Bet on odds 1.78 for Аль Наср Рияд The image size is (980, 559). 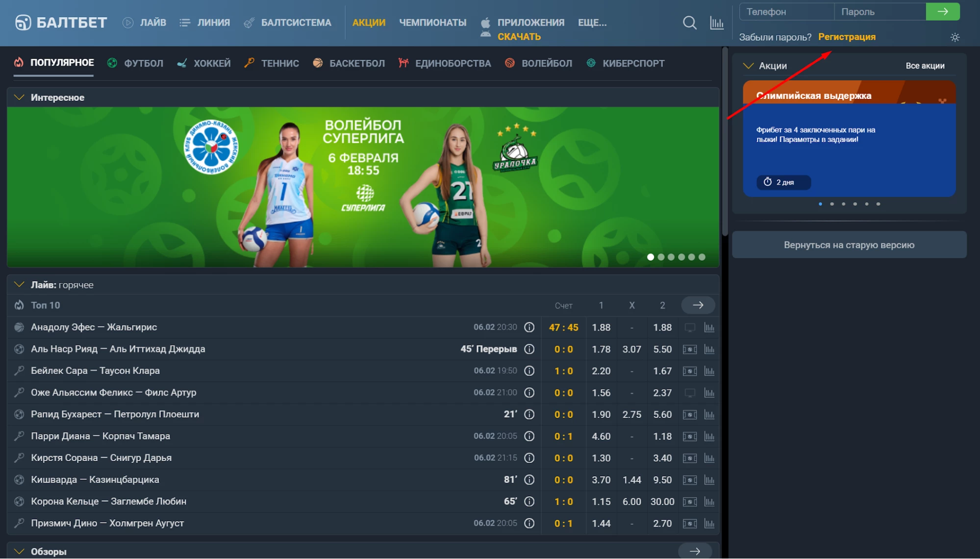(601, 349)
